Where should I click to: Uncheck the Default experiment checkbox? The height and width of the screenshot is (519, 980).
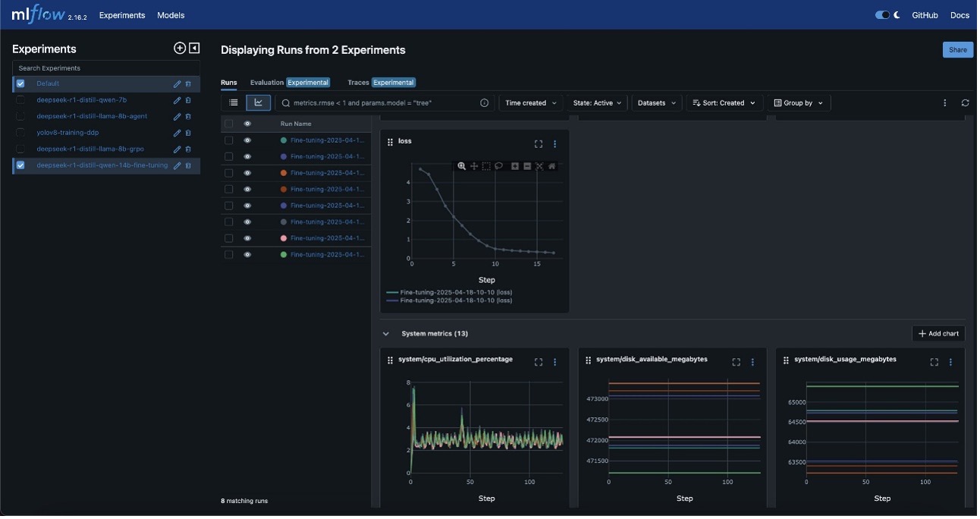pos(20,84)
